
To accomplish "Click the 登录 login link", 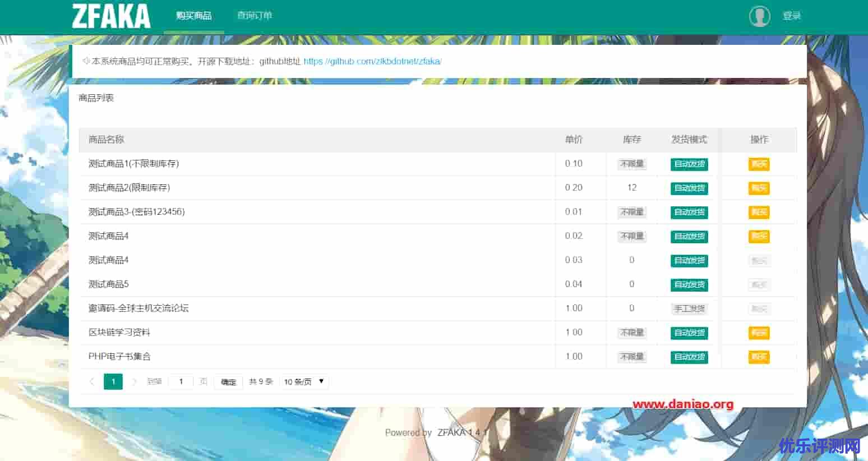I will (792, 16).
